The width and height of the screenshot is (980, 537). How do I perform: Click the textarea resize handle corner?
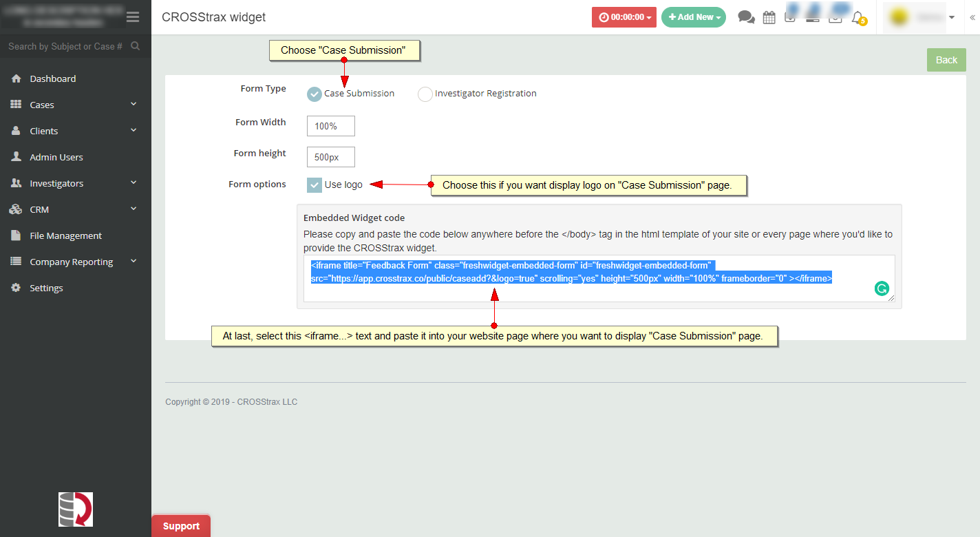pyautogui.click(x=891, y=297)
